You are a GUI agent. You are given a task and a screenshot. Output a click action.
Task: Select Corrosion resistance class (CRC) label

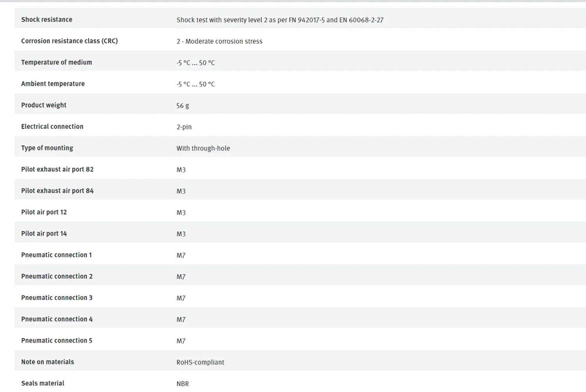[69, 41]
